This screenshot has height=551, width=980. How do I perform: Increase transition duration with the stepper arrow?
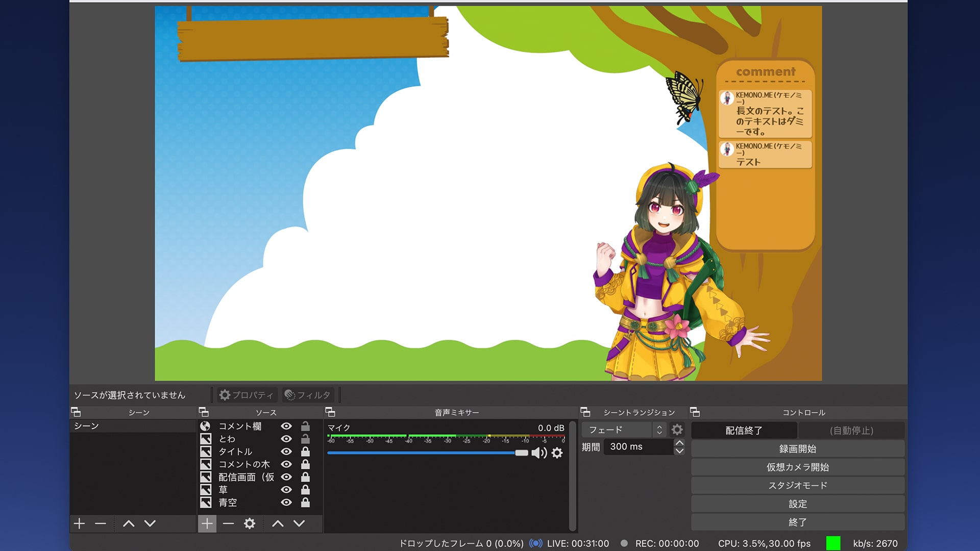pyautogui.click(x=679, y=443)
